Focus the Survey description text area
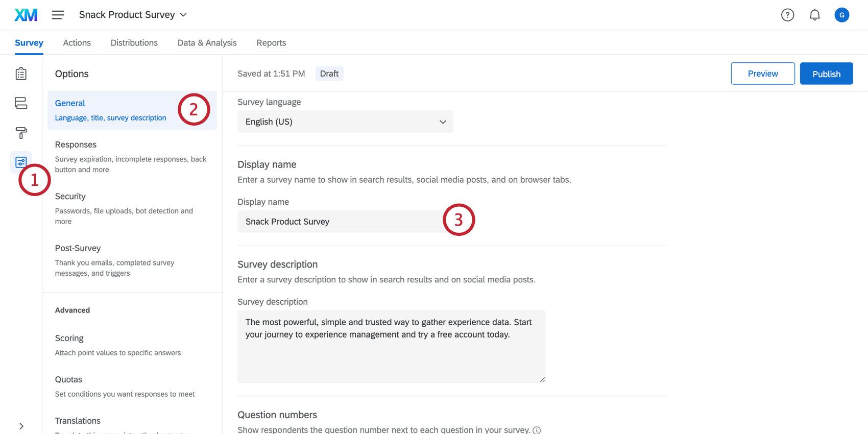The image size is (868, 434). (x=391, y=346)
